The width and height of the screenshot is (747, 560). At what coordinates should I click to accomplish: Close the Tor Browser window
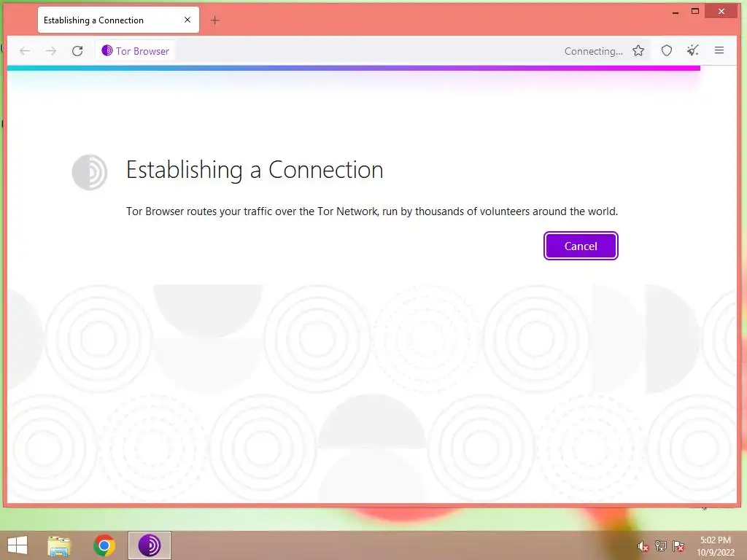(x=721, y=12)
